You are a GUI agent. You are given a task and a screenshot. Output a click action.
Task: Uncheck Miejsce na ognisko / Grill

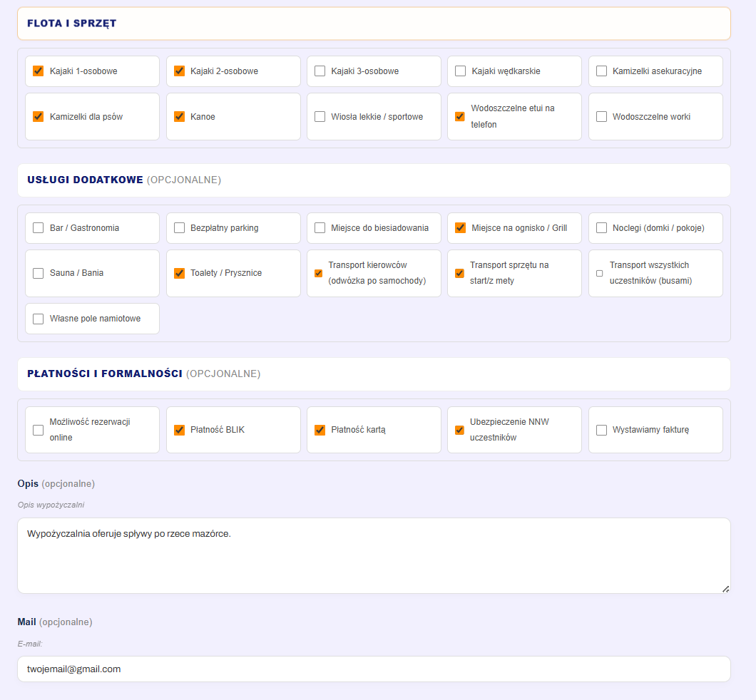pos(460,228)
